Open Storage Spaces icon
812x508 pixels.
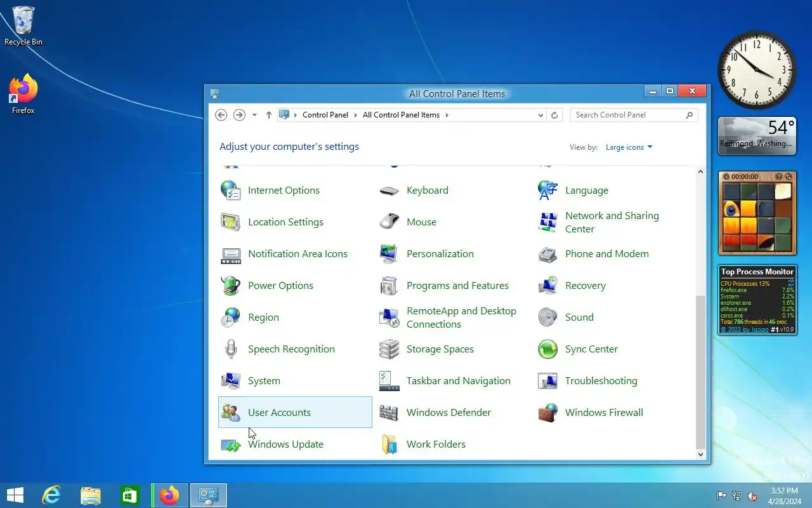pyautogui.click(x=389, y=349)
